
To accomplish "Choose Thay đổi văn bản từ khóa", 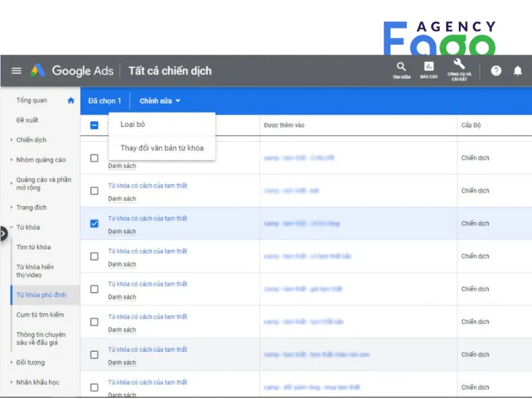I will (162, 148).
